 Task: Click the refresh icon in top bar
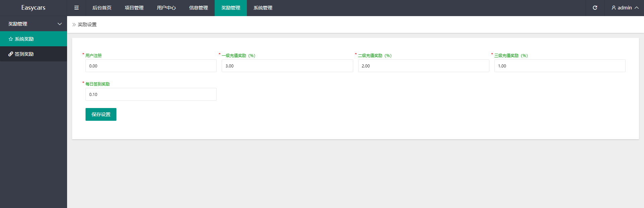tap(595, 8)
